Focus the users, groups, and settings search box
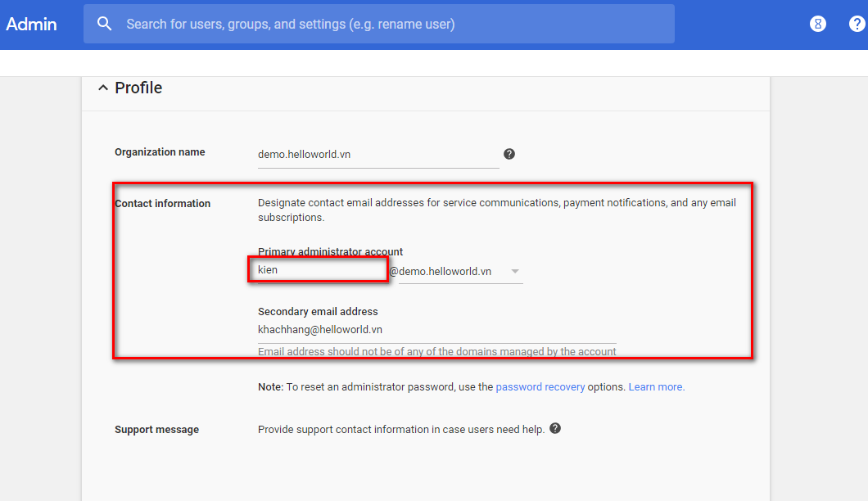 [393, 24]
